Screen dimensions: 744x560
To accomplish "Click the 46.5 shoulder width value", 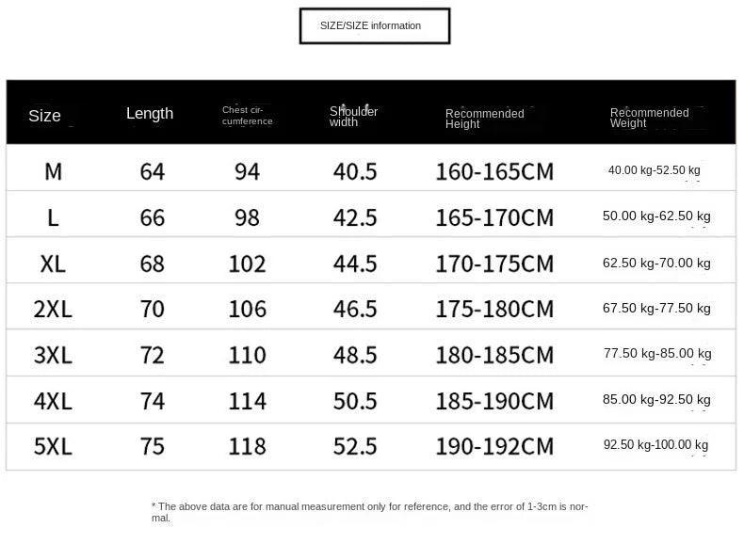I will (x=355, y=309).
